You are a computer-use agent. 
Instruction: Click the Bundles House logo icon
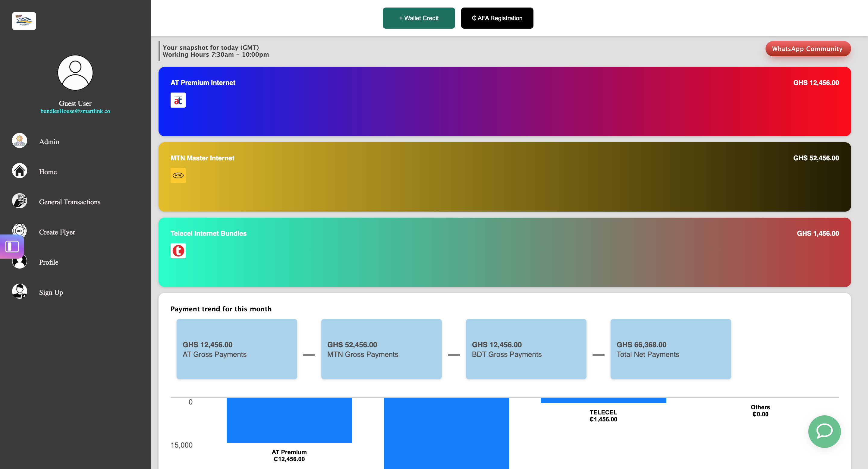coord(24,21)
